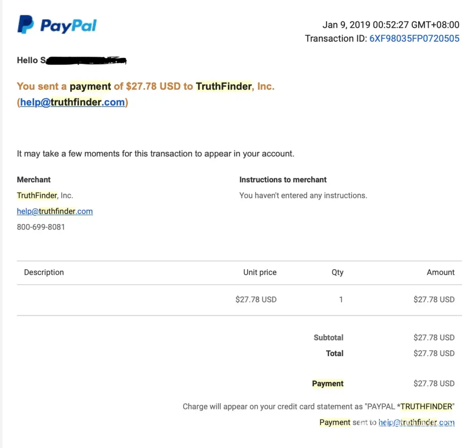
Task: Click the "Merchant" section heading
Action: coord(34,180)
